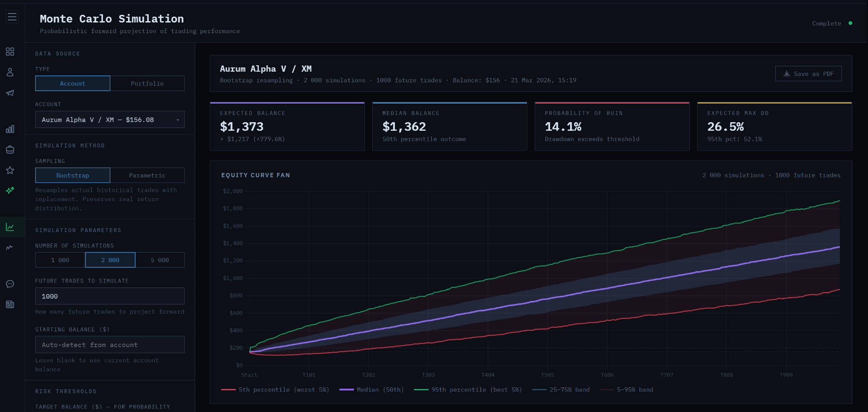Click the paper plane sidebar icon
868x412 pixels.
point(10,93)
